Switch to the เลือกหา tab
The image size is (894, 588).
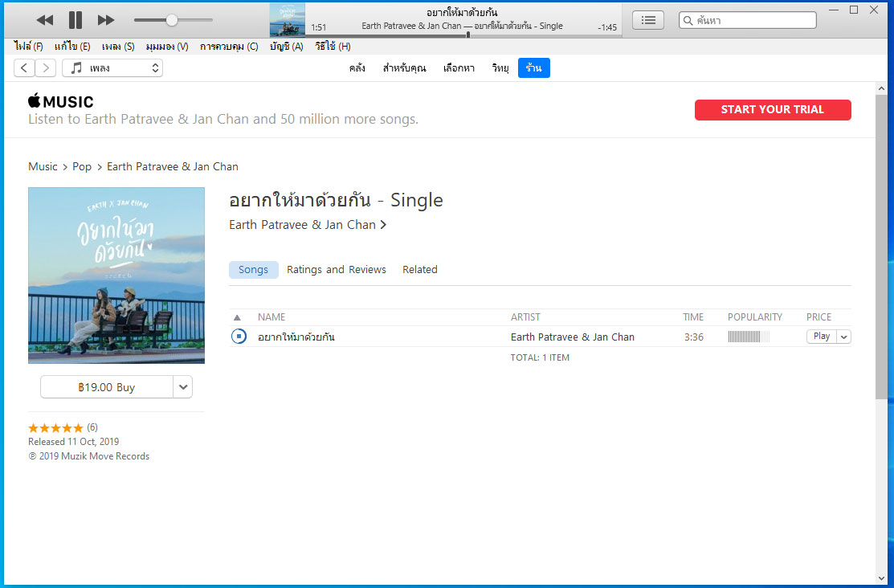(459, 67)
